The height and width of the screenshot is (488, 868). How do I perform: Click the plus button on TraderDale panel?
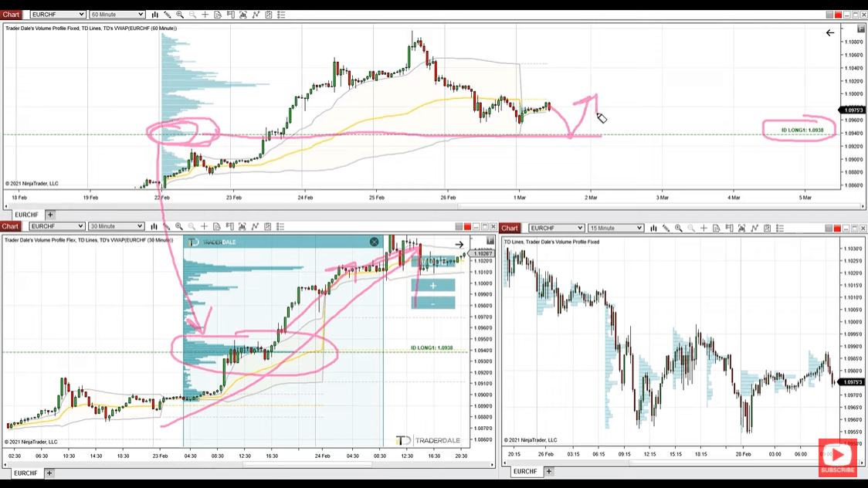pyautogui.click(x=433, y=286)
